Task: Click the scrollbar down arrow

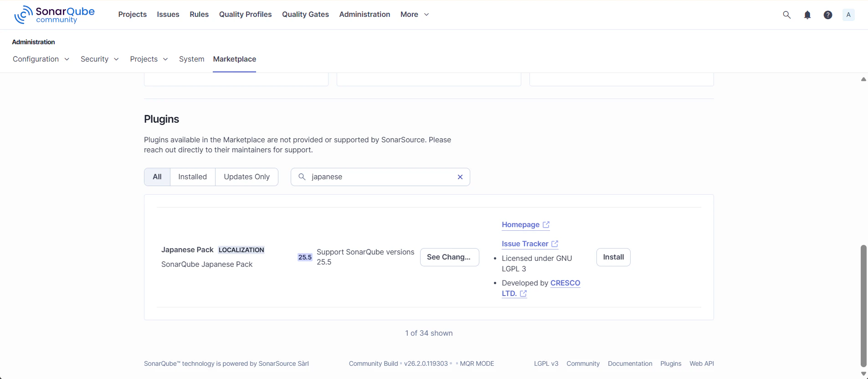Action: click(x=863, y=374)
